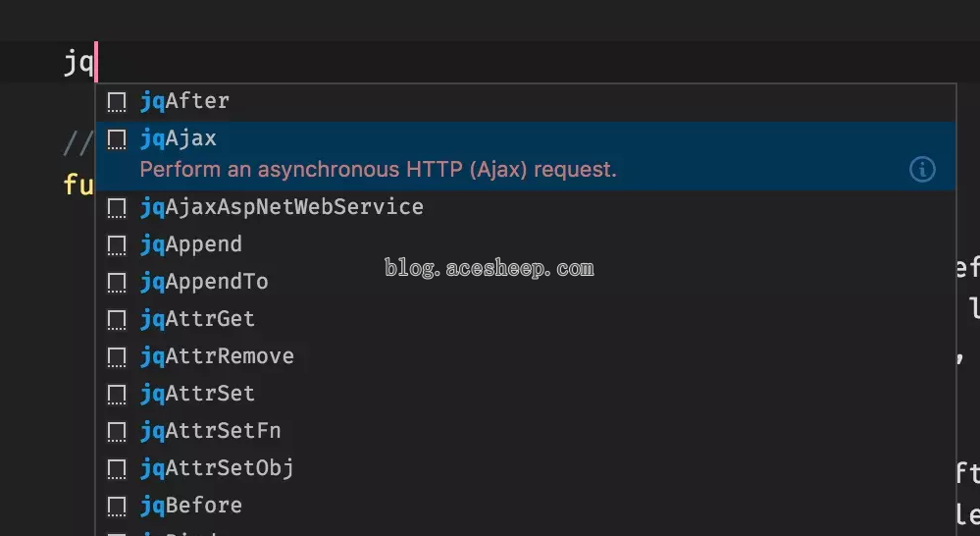
Task: Click snippet icon beside jqAjaxAspNetWebService
Action: 117,208
